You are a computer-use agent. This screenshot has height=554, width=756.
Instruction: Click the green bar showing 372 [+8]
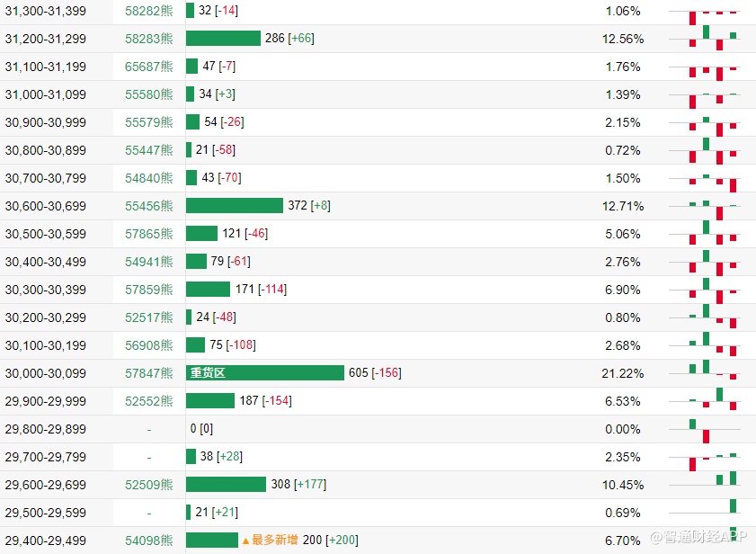tap(234, 206)
